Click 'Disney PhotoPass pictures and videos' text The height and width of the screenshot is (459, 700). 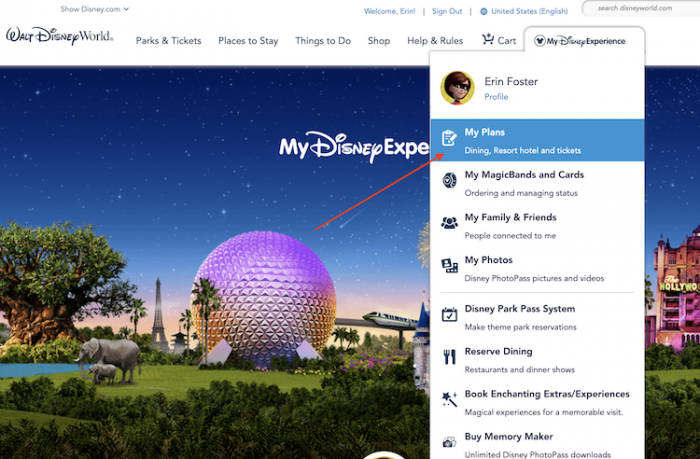534,278
